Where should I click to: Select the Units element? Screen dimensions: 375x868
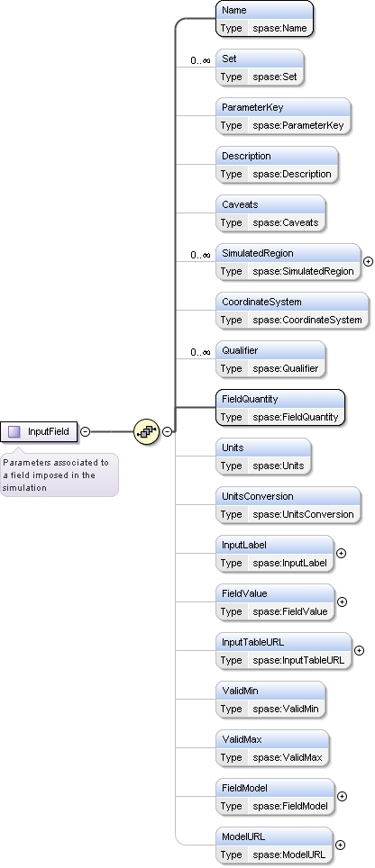[263, 457]
